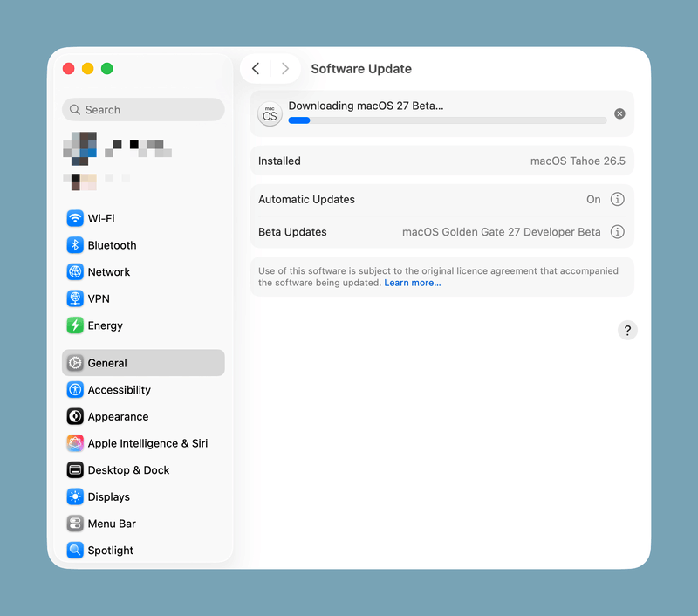This screenshot has height=616, width=698.
Task: Open the help question mark button
Action: pyautogui.click(x=627, y=331)
